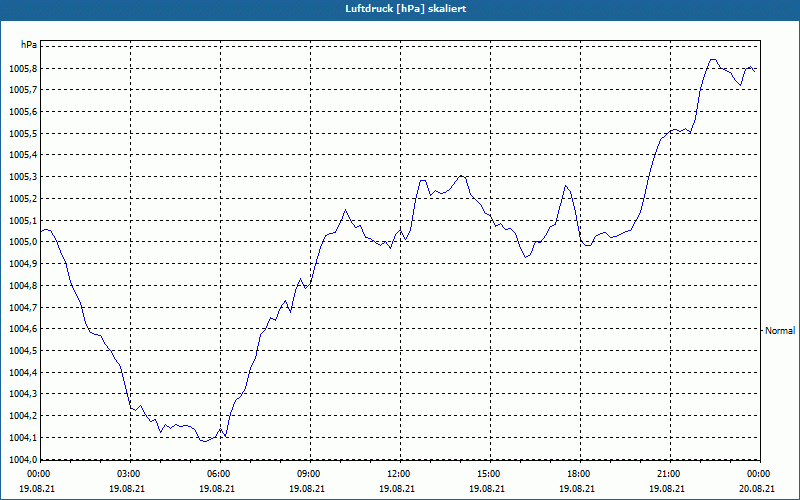The width and height of the screenshot is (800, 500).
Task: Click the 1004,9 y-axis label
Action: (23, 264)
